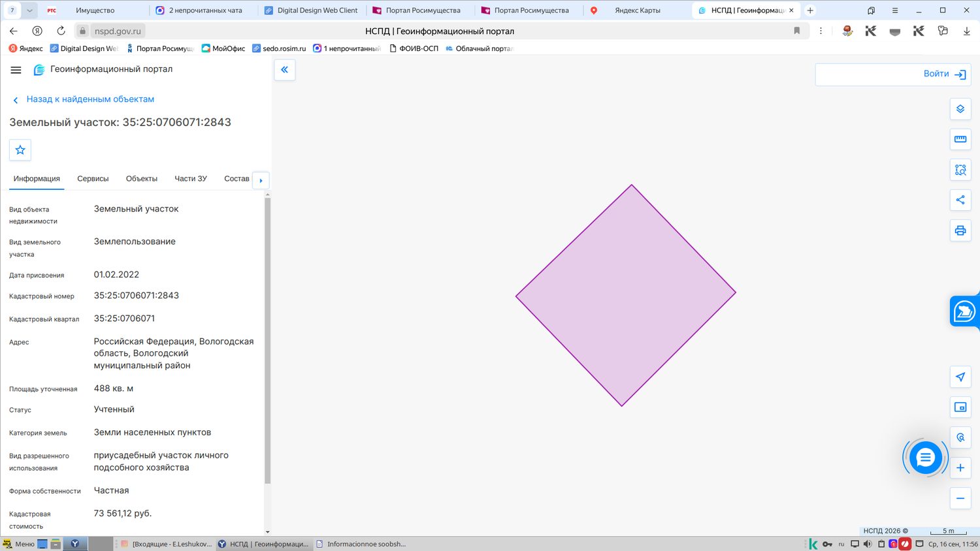Open taskbar Меню button
This screenshot has height=551, width=980.
pyautogui.click(x=18, y=544)
